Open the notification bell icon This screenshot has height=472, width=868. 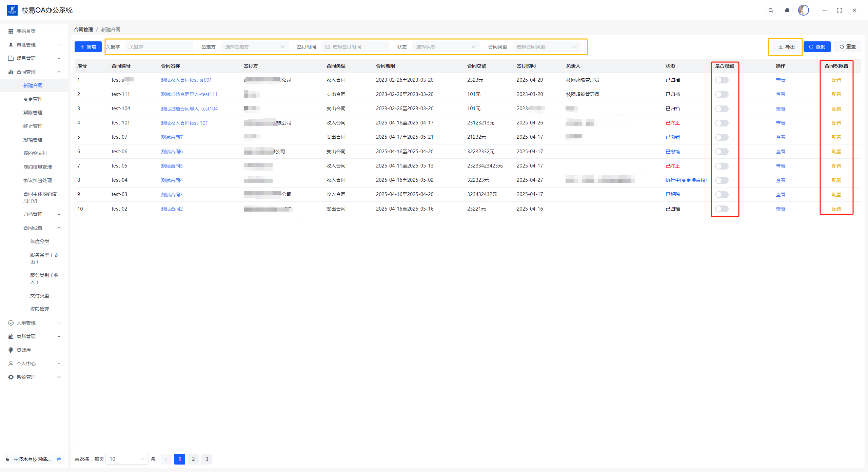(x=787, y=10)
